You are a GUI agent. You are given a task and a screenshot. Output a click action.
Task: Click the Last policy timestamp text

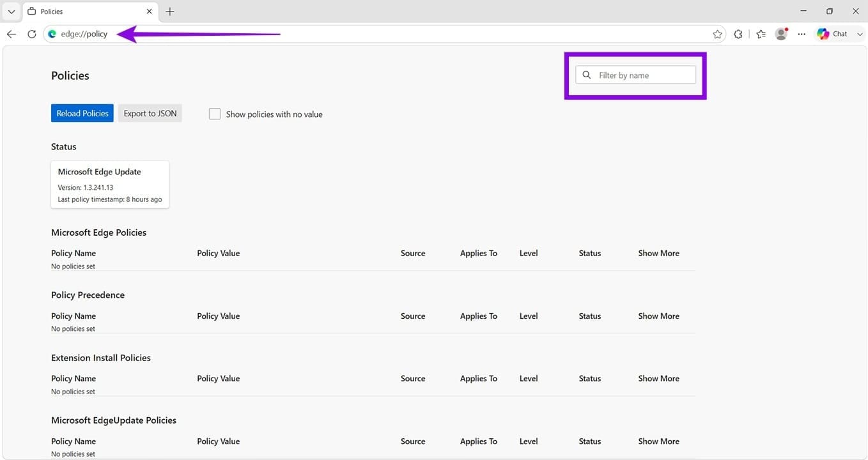pyautogui.click(x=110, y=199)
